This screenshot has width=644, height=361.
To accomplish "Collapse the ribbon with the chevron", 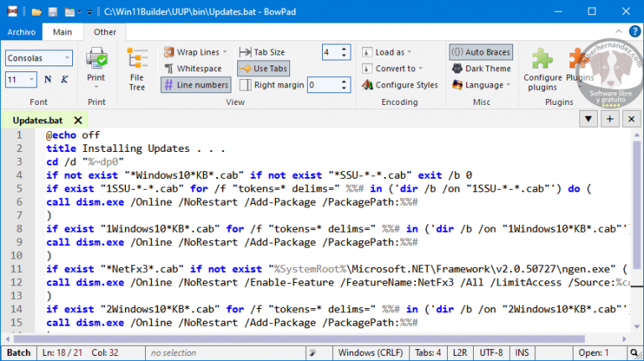I will 619,31.
